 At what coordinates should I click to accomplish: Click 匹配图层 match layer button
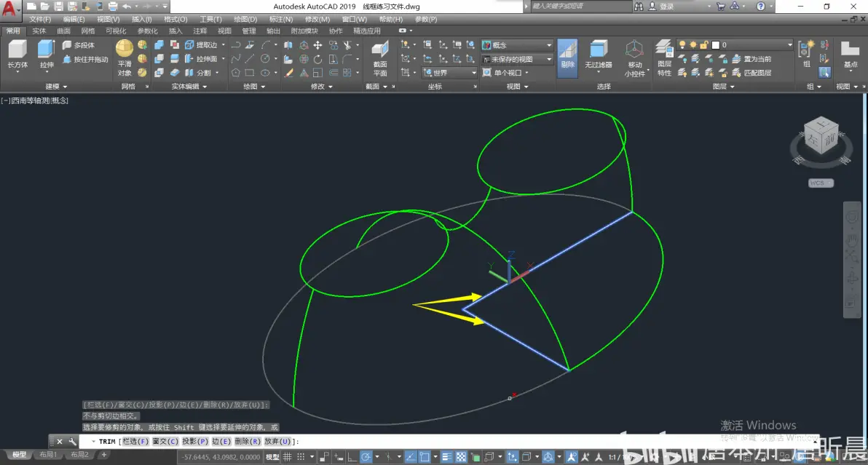pyautogui.click(x=751, y=73)
